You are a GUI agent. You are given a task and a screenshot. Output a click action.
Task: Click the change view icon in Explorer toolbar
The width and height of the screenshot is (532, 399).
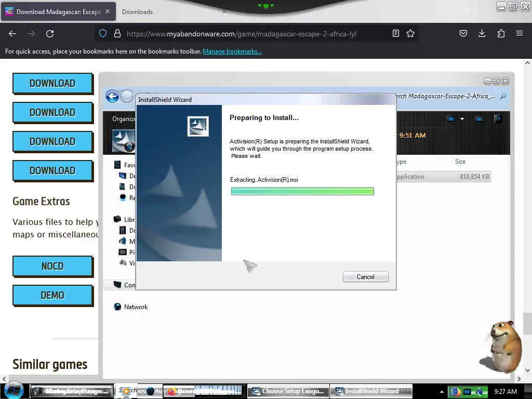tap(450, 119)
